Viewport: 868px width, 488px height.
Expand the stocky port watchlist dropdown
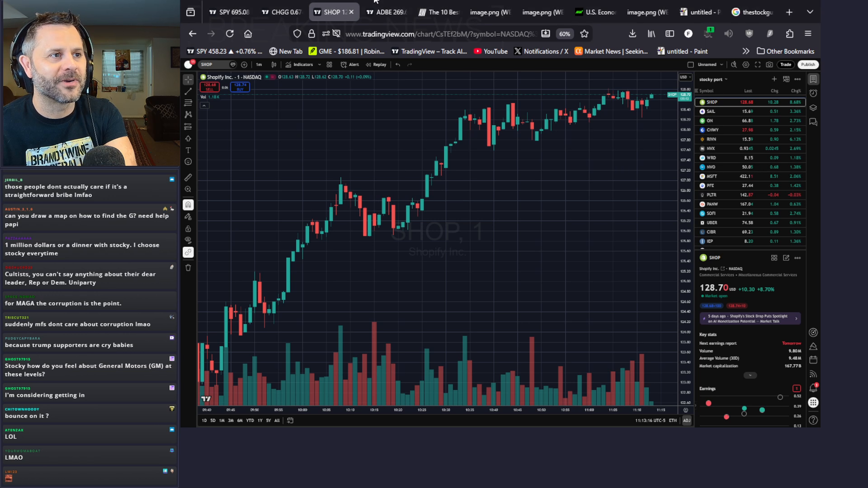coord(713,79)
